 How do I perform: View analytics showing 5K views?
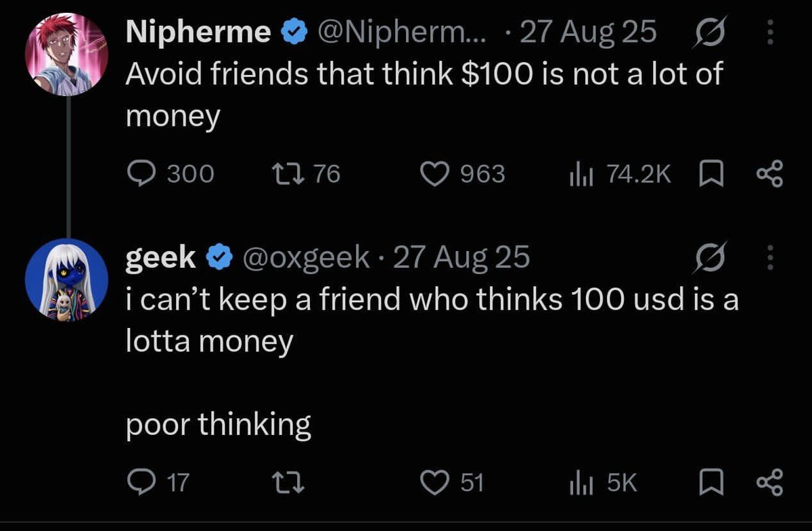602,482
